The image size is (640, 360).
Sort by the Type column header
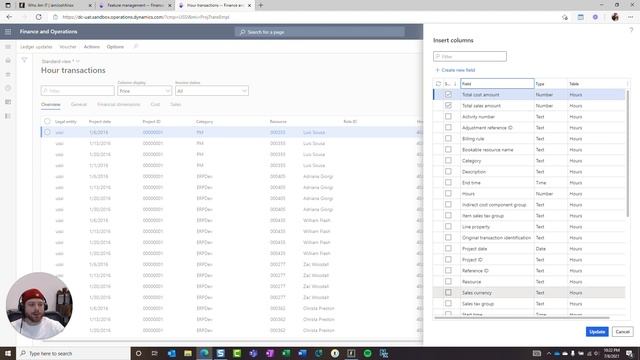coord(540,84)
